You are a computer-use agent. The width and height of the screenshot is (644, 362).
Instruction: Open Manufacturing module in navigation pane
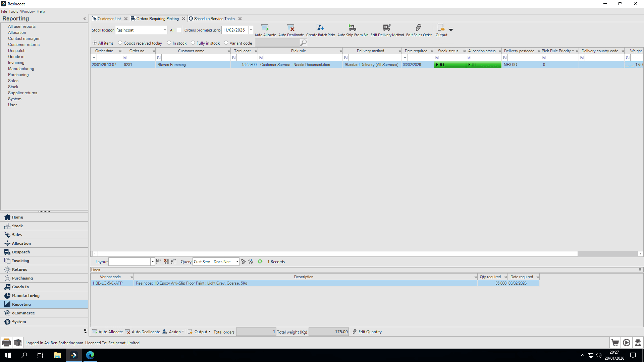coord(44,295)
